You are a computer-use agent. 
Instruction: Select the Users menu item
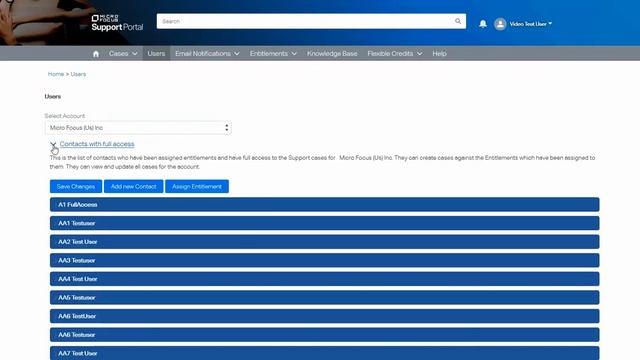[x=156, y=53]
